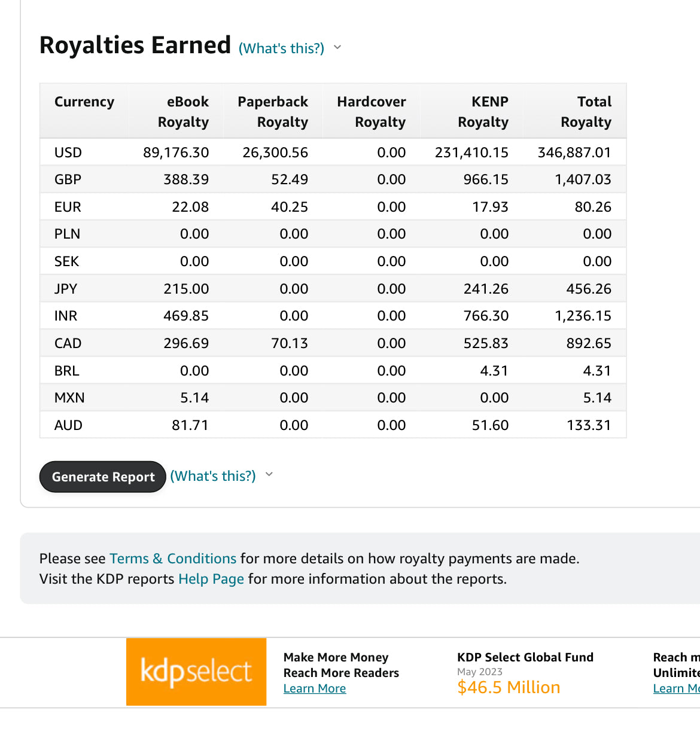Image resolution: width=700 pixels, height=735 pixels.
Task: Click the Hardcover Royalty column header
Action: (372, 112)
